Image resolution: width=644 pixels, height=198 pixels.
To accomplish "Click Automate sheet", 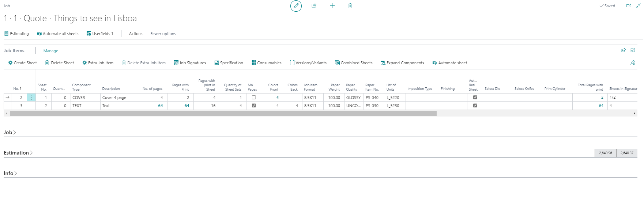I will 450,63.
